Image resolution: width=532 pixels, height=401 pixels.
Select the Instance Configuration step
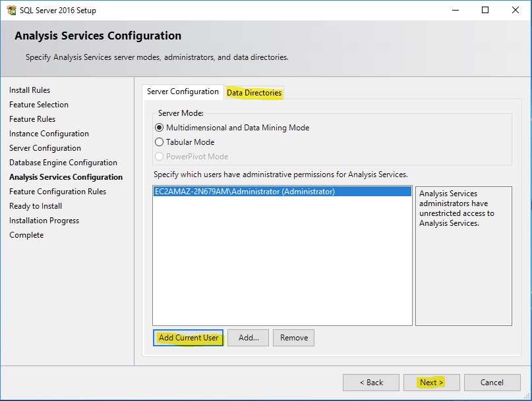(x=49, y=134)
